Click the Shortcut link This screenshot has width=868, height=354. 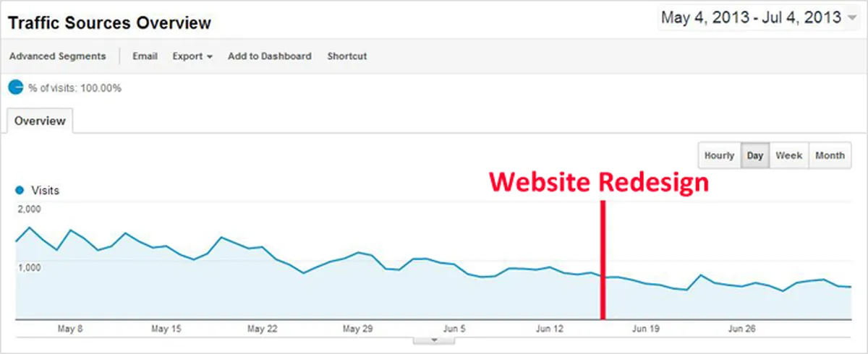(347, 56)
